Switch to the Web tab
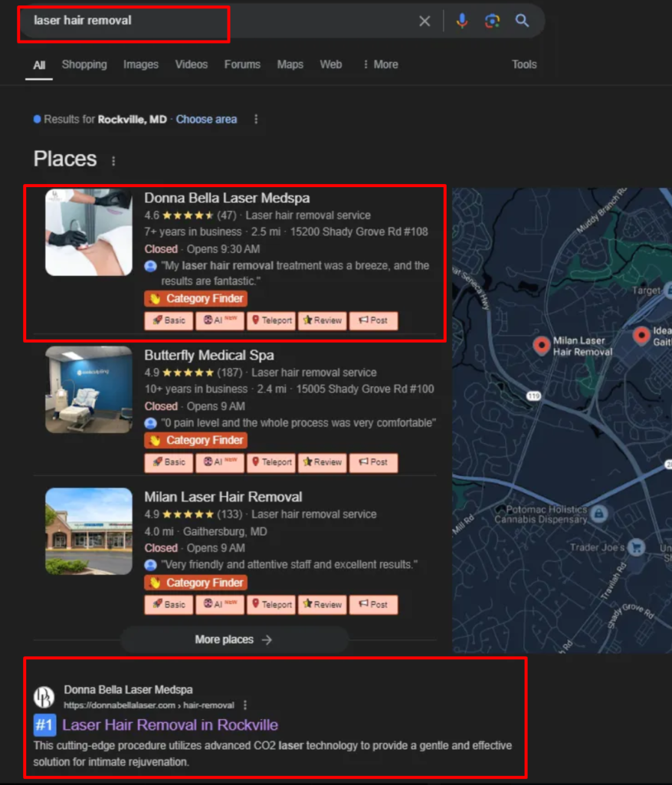 point(331,64)
